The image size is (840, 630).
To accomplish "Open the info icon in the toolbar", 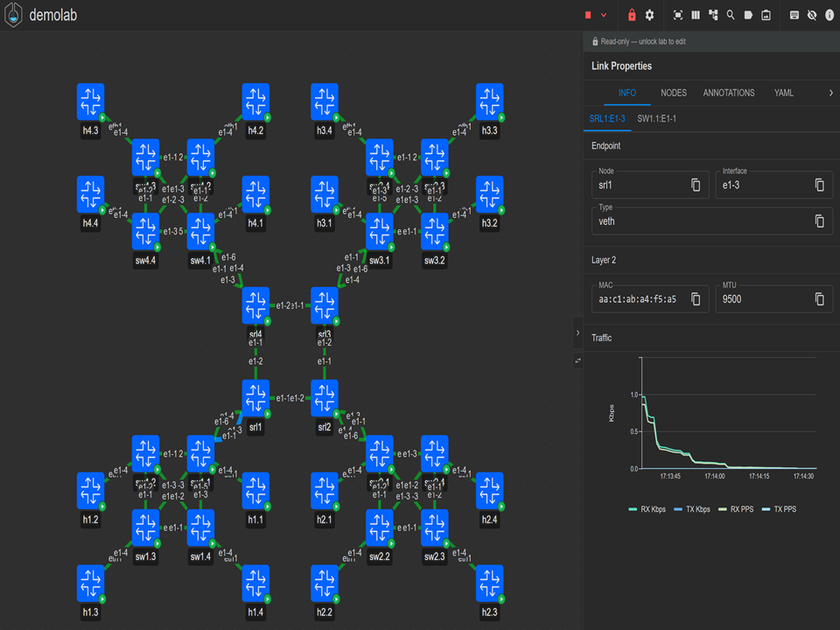I will (829, 15).
